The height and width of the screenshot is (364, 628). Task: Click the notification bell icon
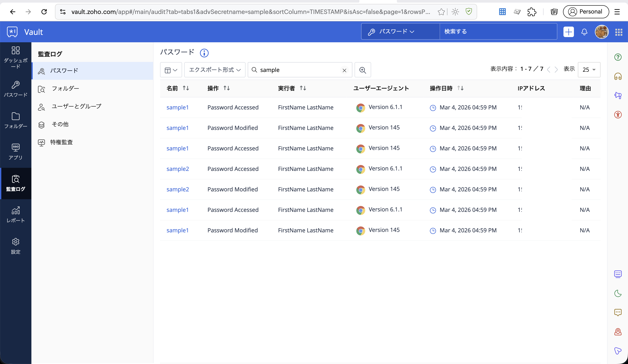(x=584, y=32)
